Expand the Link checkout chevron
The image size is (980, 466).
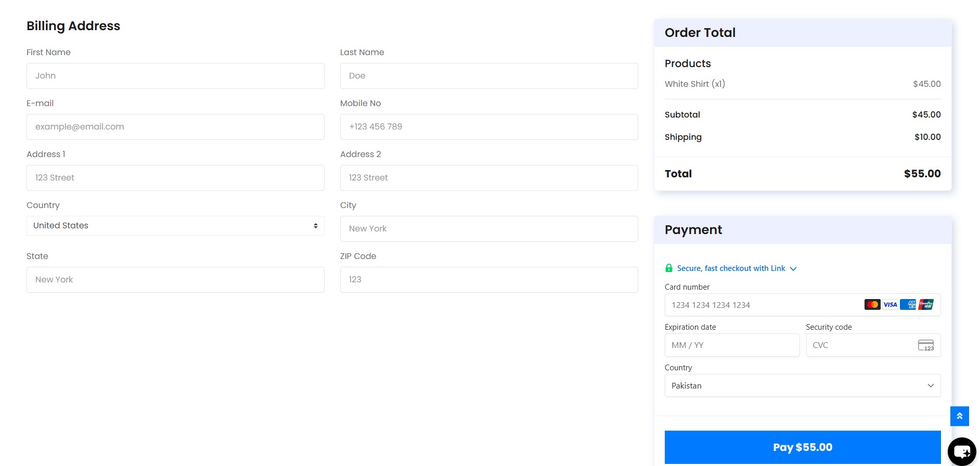tap(793, 269)
